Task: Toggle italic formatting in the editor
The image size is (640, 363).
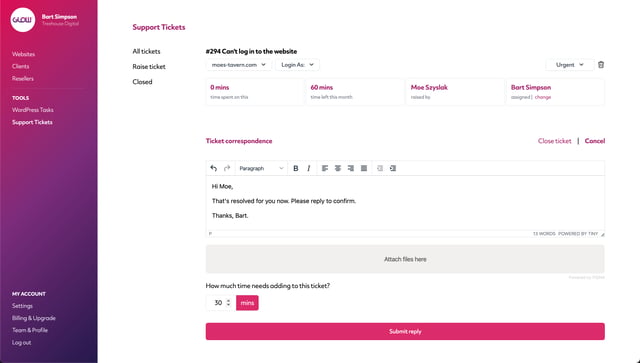Action: coord(309,168)
